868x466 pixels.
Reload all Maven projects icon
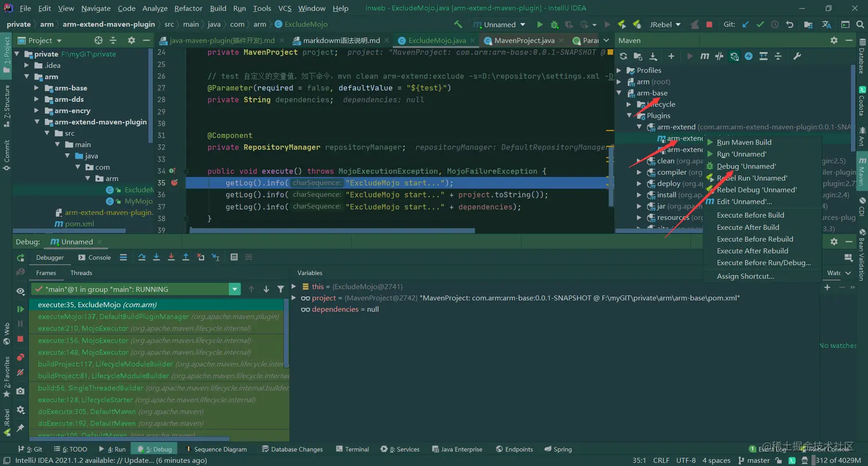pyautogui.click(x=623, y=56)
